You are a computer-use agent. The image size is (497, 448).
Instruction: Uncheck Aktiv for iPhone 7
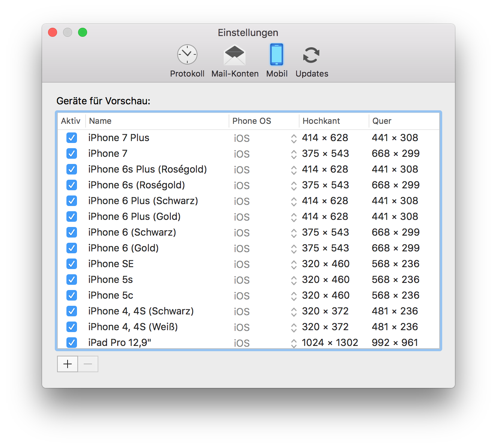(x=72, y=153)
